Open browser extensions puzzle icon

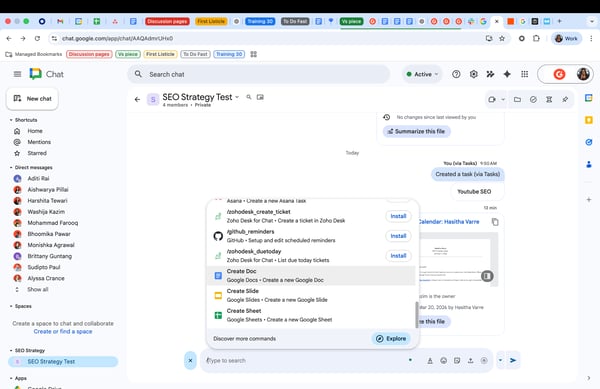pyautogui.click(x=536, y=38)
